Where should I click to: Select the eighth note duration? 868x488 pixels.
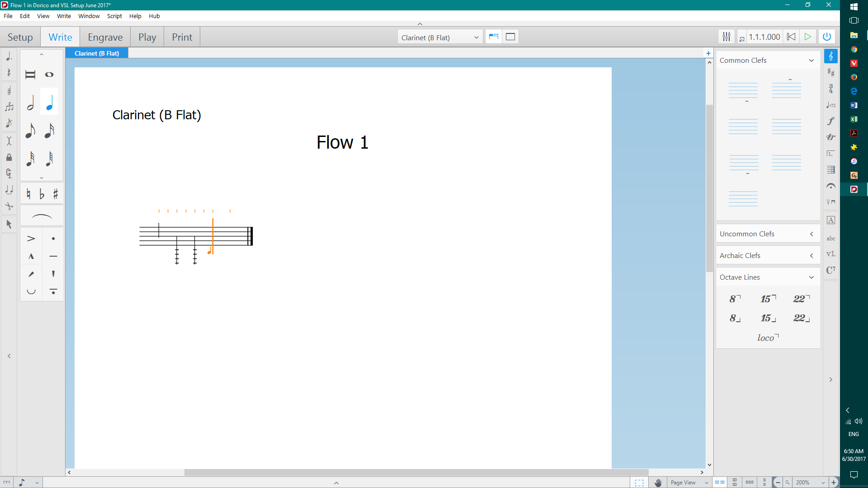point(30,131)
